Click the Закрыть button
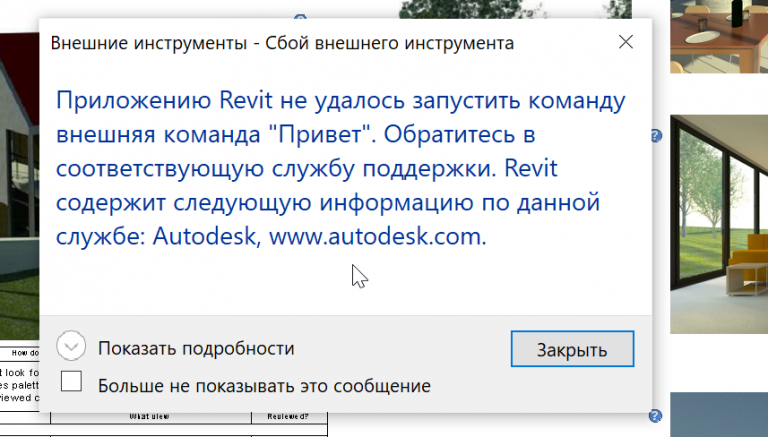 click(572, 349)
